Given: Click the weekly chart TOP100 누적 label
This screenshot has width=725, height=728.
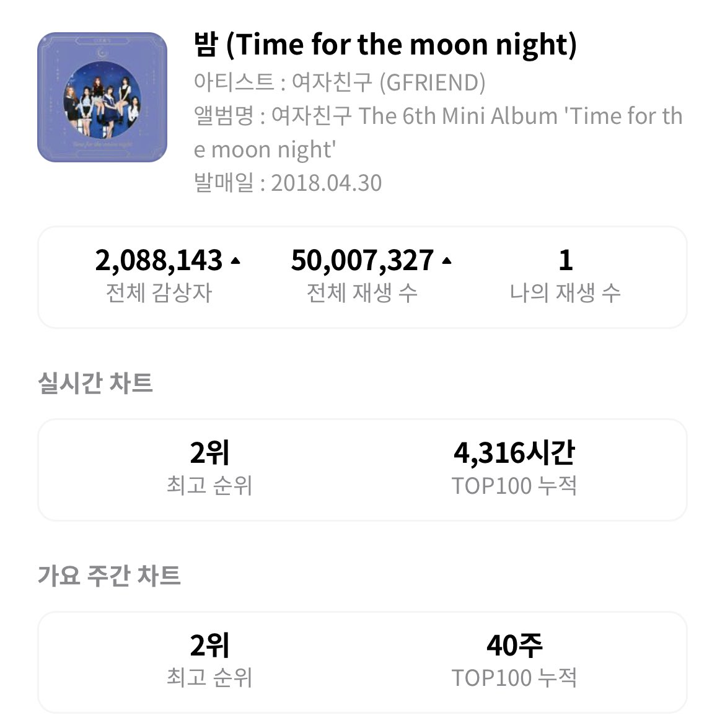Looking at the screenshot, I should [x=514, y=678].
